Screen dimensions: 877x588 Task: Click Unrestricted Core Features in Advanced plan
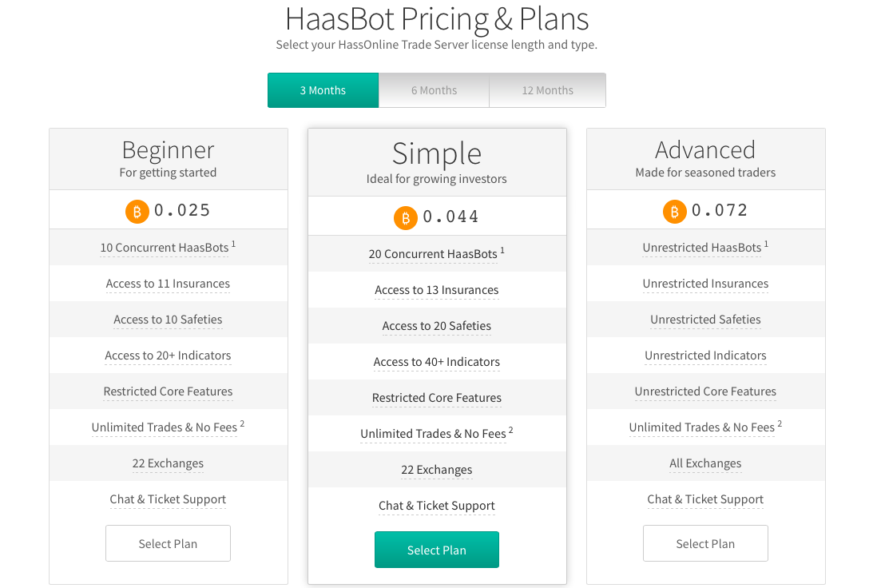coord(705,391)
